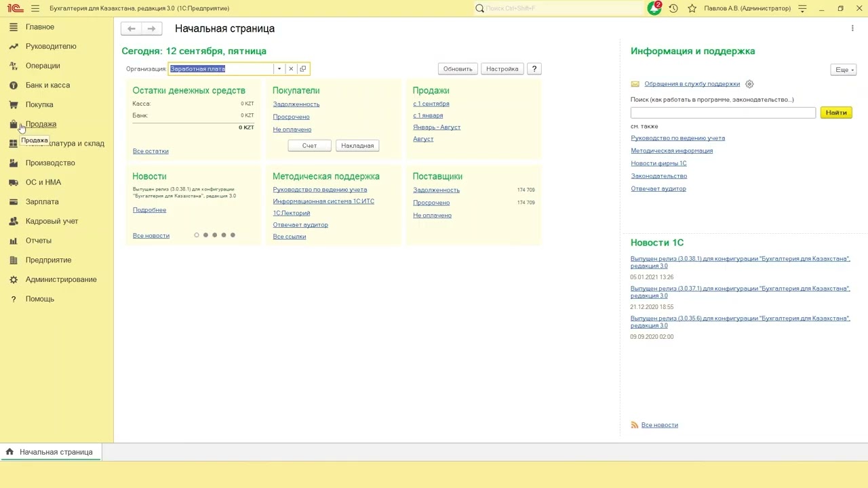Click the search magnifier icon
868x488 pixels.
479,8
